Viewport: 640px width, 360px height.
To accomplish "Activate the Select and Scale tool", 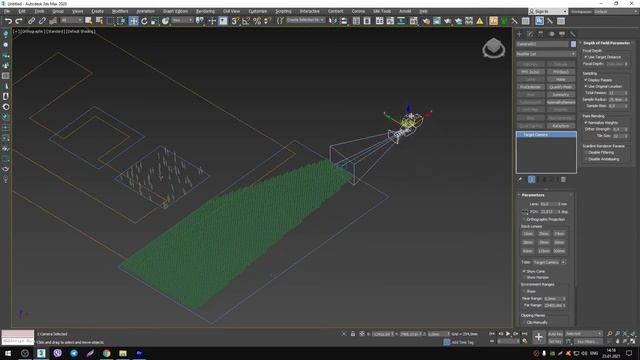I will [155, 20].
